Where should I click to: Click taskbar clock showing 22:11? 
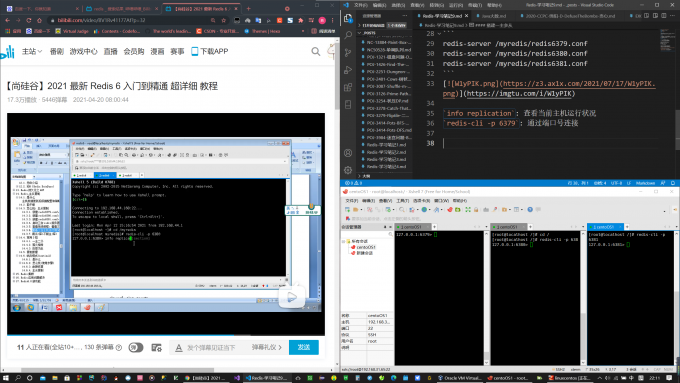tap(655, 378)
